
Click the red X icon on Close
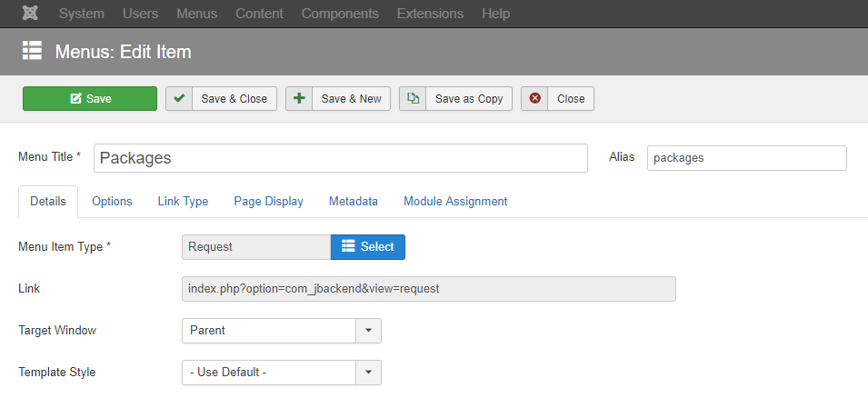coord(534,98)
